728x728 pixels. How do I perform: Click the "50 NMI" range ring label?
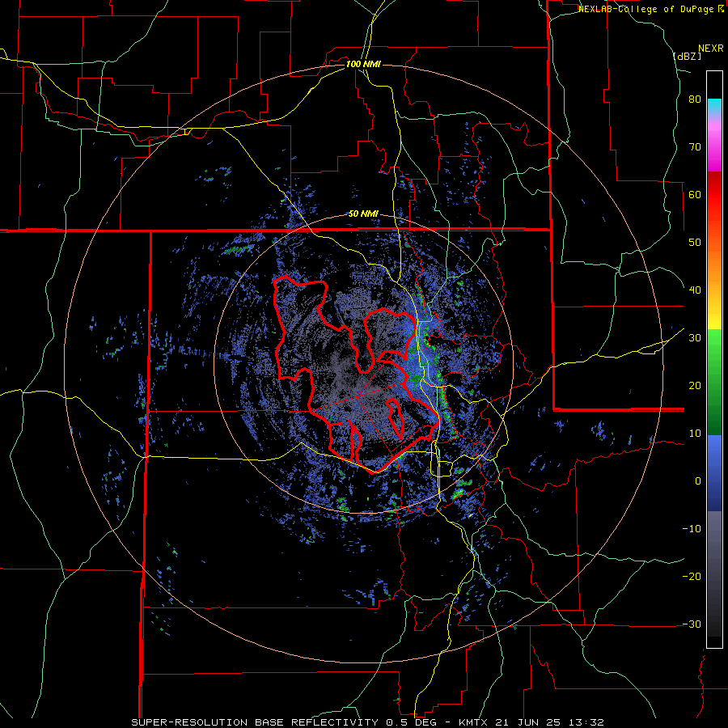[363, 214]
